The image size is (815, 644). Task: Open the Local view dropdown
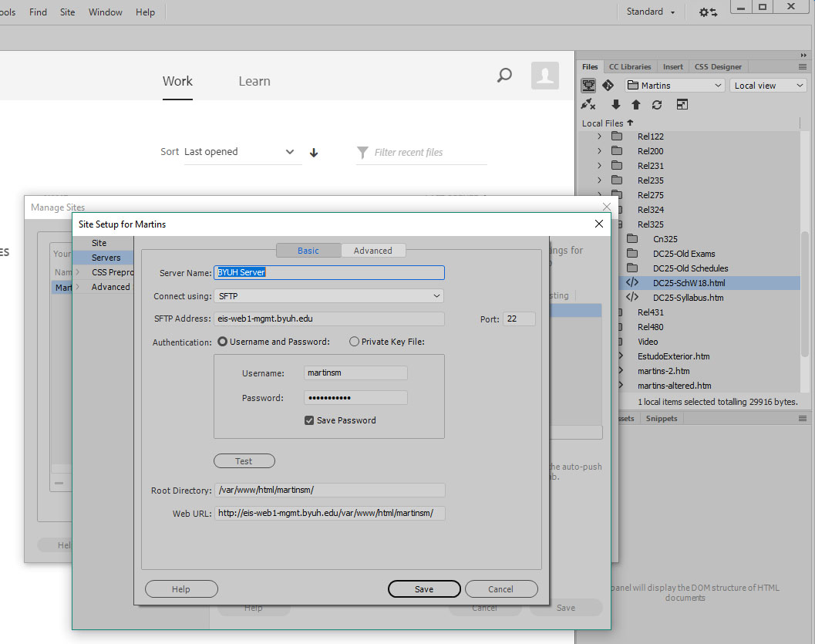768,86
